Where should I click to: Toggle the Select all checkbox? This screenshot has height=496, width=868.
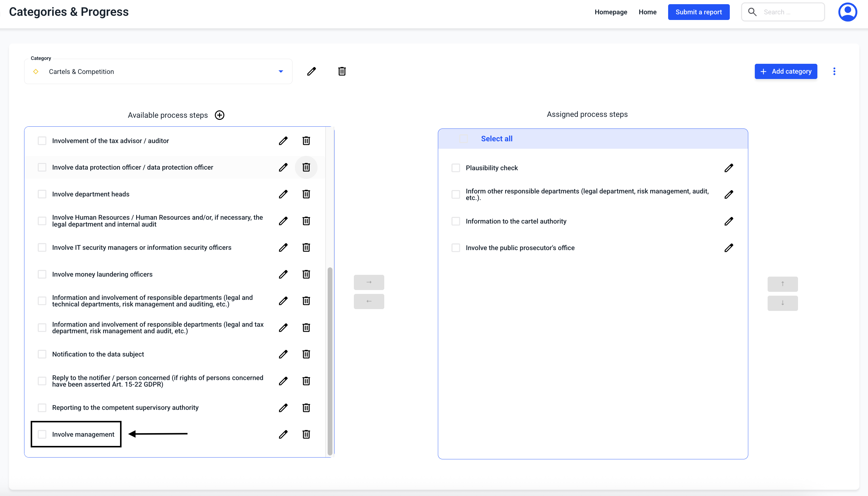tap(463, 139)
